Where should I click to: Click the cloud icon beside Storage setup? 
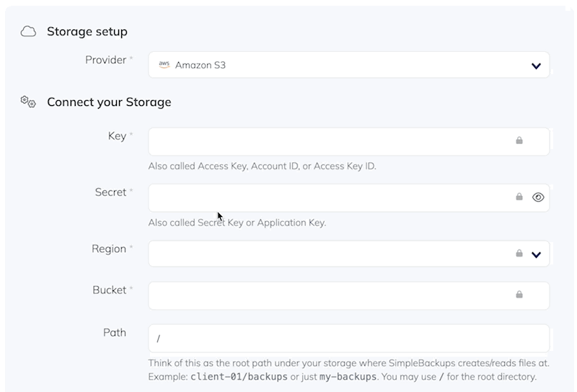click(28, 32)
